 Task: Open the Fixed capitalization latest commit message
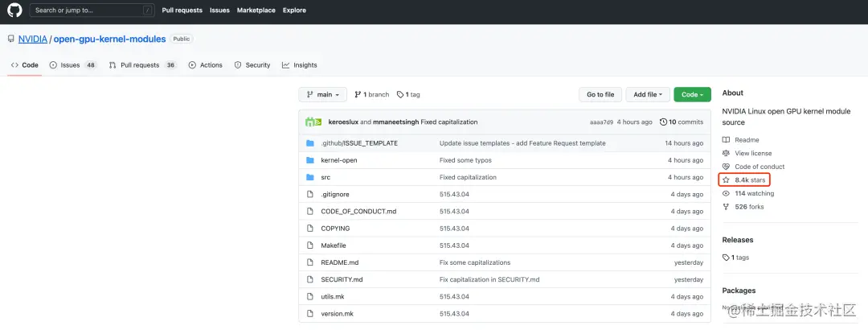coord(449,122)
